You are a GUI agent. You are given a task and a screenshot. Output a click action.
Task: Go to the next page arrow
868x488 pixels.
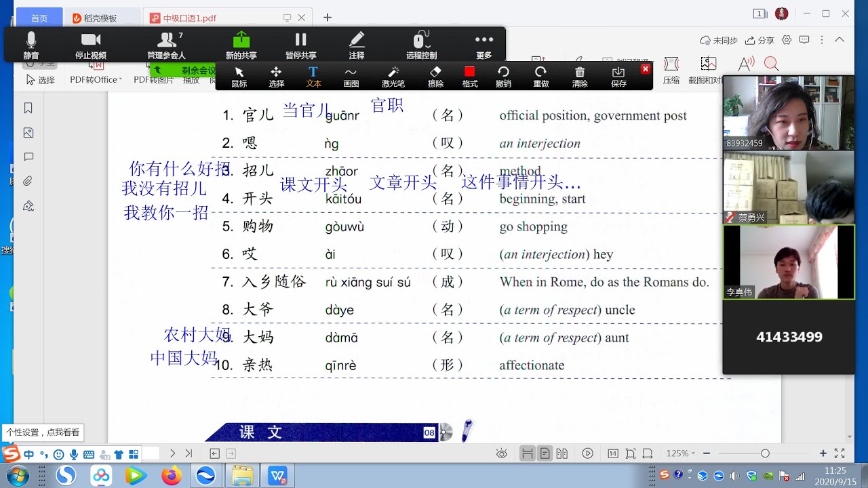[173, 453]
